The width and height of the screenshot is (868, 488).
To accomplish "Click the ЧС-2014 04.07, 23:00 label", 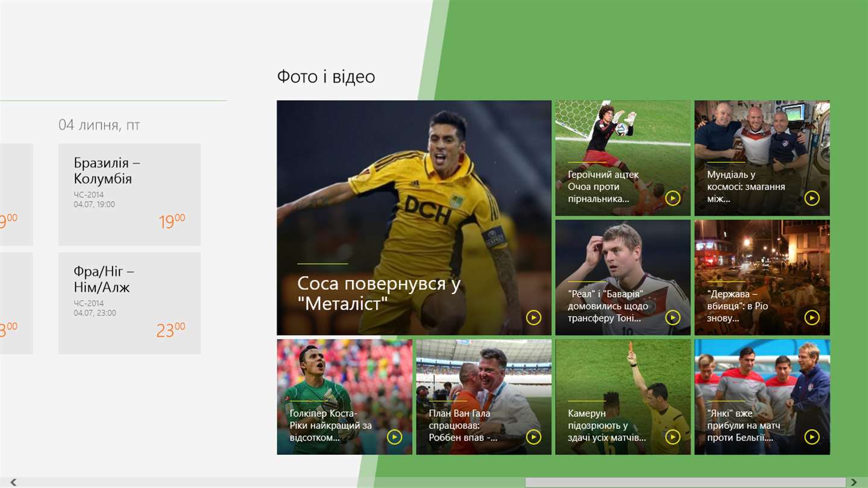I will [95, 308].
